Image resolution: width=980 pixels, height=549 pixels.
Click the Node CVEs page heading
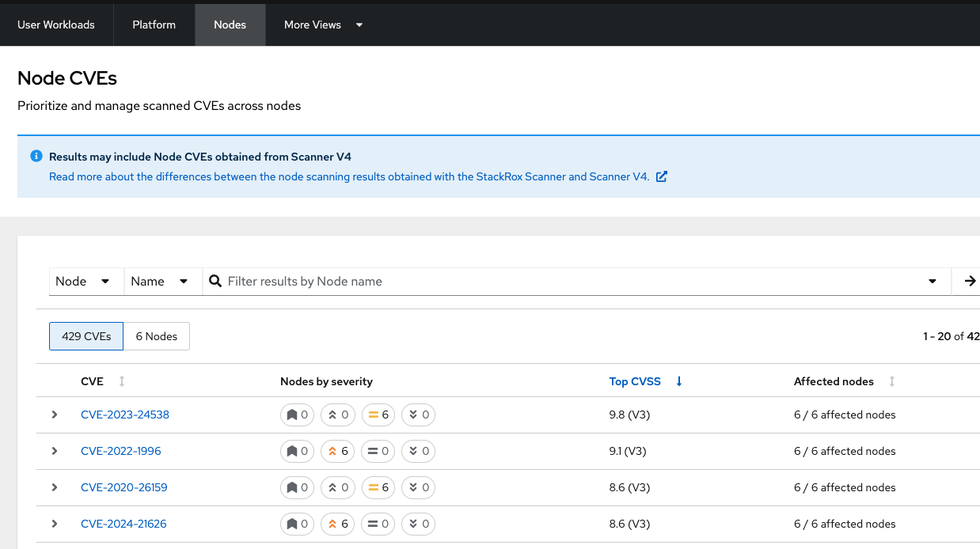click(67, 78)
